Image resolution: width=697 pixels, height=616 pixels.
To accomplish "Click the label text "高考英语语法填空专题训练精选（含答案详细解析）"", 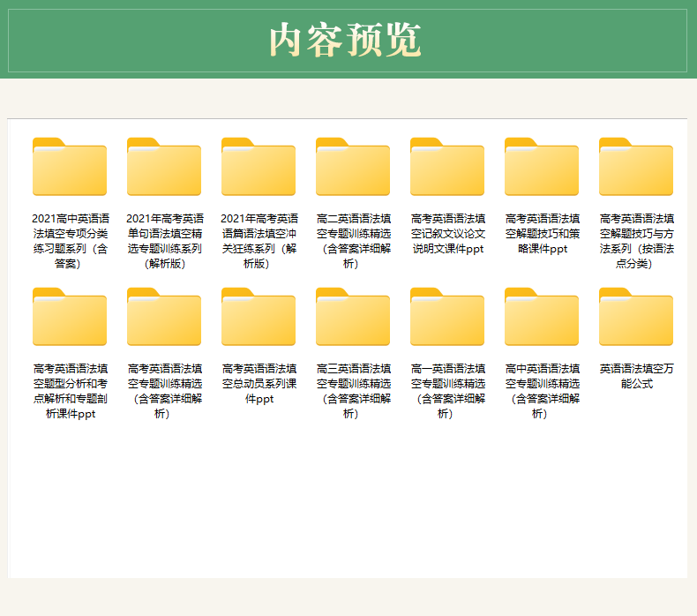I will (165, 391).
